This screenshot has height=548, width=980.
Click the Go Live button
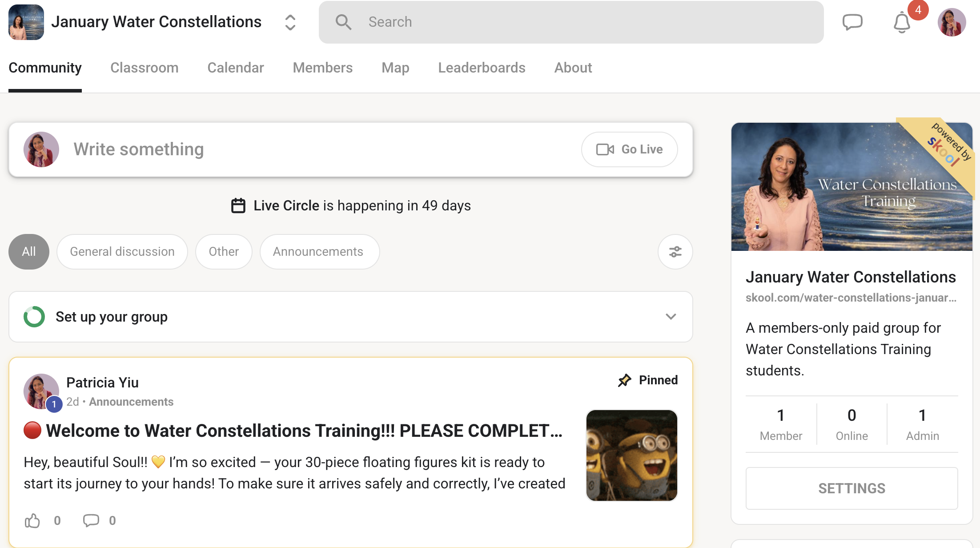click(629, 149)
